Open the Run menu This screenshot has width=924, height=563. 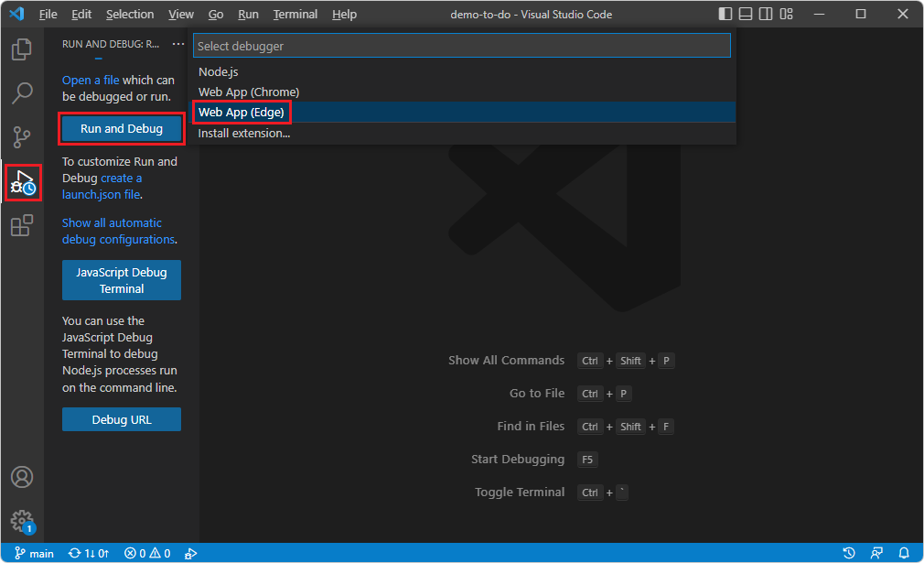tap(248, 14)
